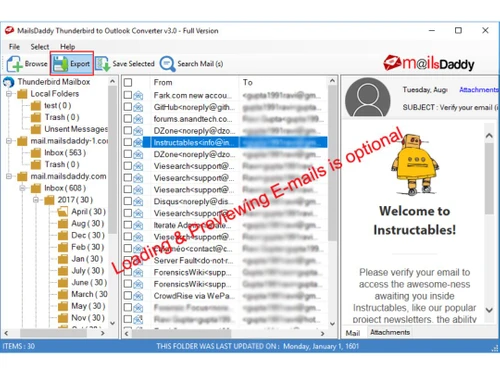The image size is (500, 375).
Task: Check the GitHub email checkbox
Action: 128,107
